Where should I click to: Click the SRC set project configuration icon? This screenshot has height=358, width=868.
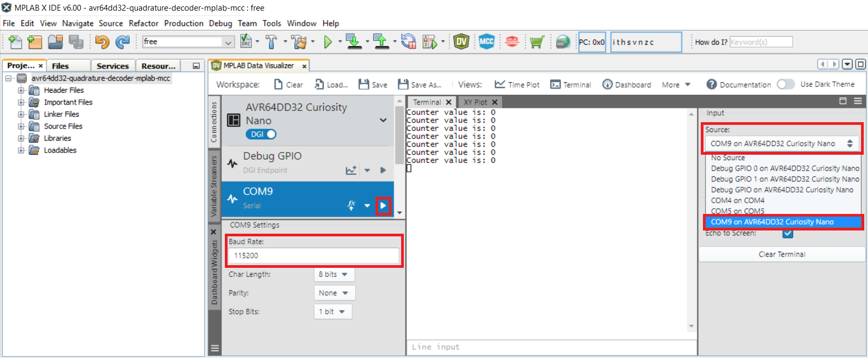pyautogui.click(x=246, y=41)
